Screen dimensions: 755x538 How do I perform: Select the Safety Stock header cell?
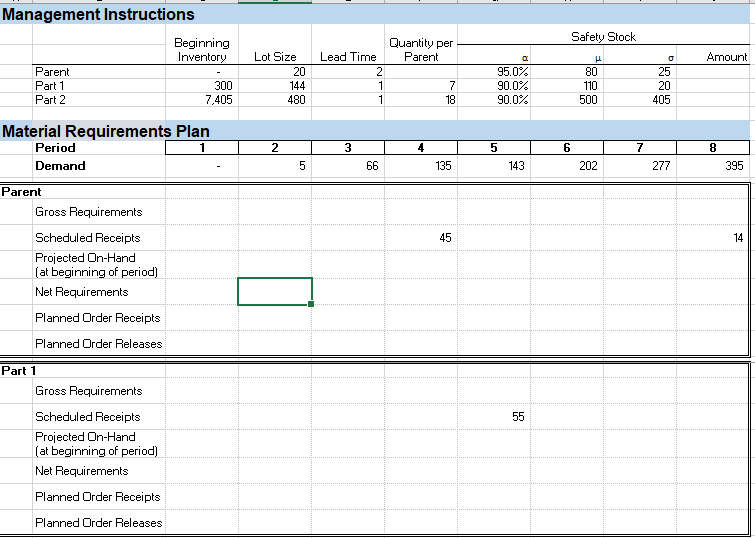point(603,37)
